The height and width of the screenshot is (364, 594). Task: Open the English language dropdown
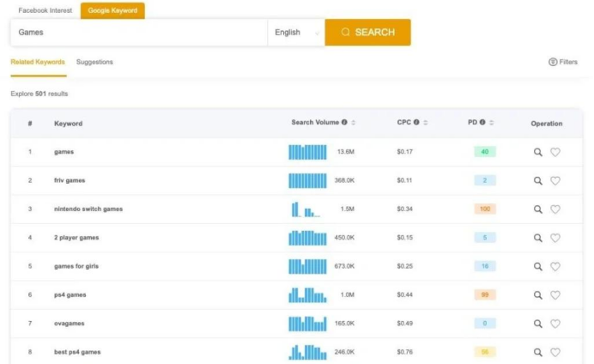(x=296, y=33)
